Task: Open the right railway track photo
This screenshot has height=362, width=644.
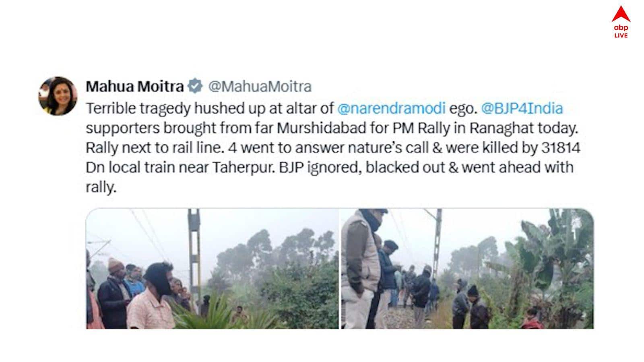Action: [x=467, y=269]
